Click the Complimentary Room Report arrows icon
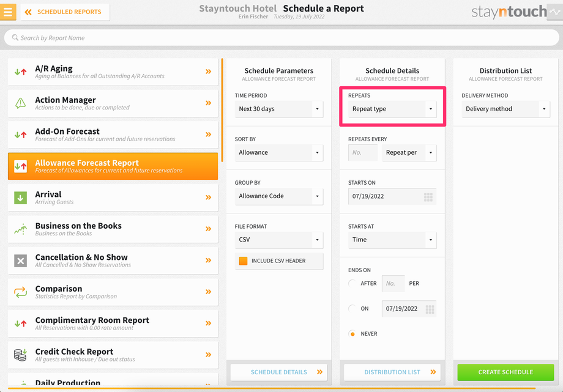 pyautogui.click(x=20, y=324)
